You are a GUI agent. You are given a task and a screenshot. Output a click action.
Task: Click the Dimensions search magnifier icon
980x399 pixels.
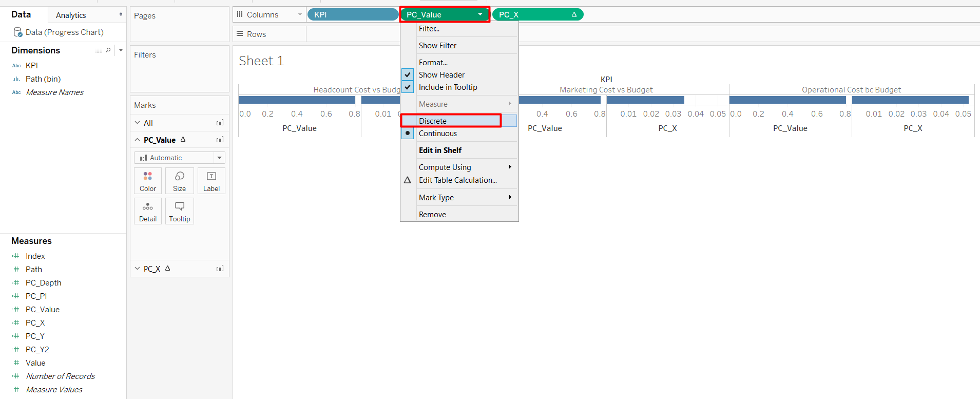pos(108,50)
